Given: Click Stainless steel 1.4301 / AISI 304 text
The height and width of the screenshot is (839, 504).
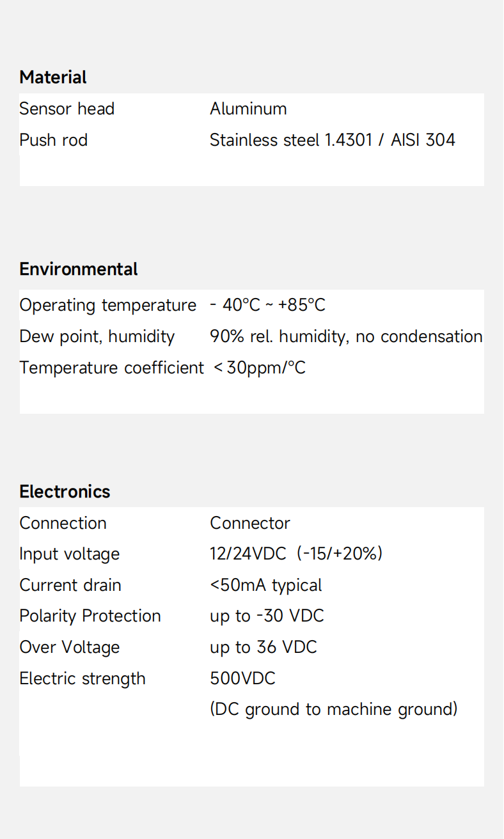Looking at the screenshot, I should click(332, 140).
